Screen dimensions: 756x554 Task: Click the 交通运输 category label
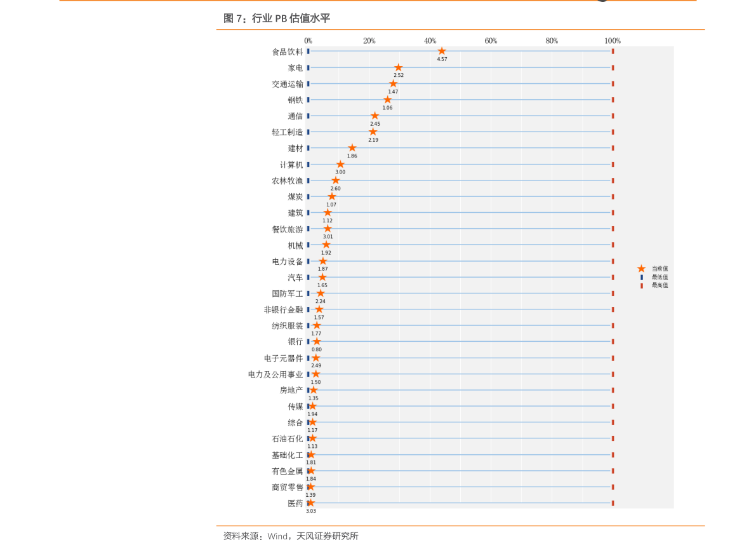(288, 84)
